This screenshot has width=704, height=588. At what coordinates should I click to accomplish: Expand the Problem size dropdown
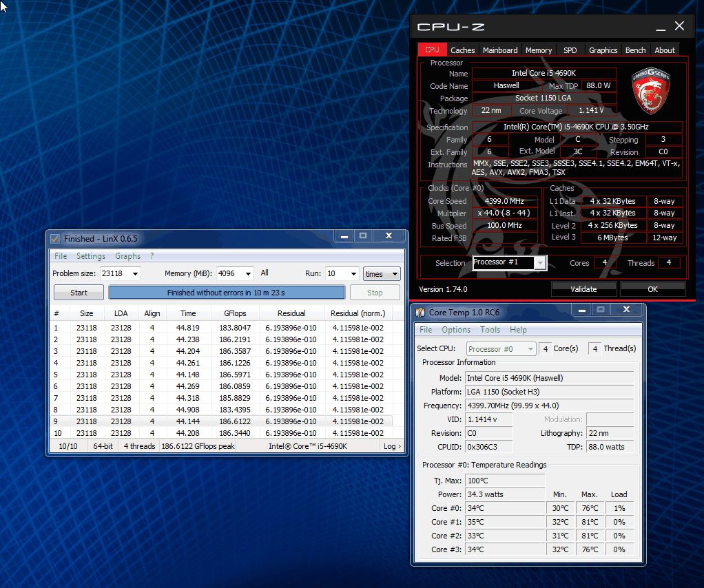coord(135,273)
